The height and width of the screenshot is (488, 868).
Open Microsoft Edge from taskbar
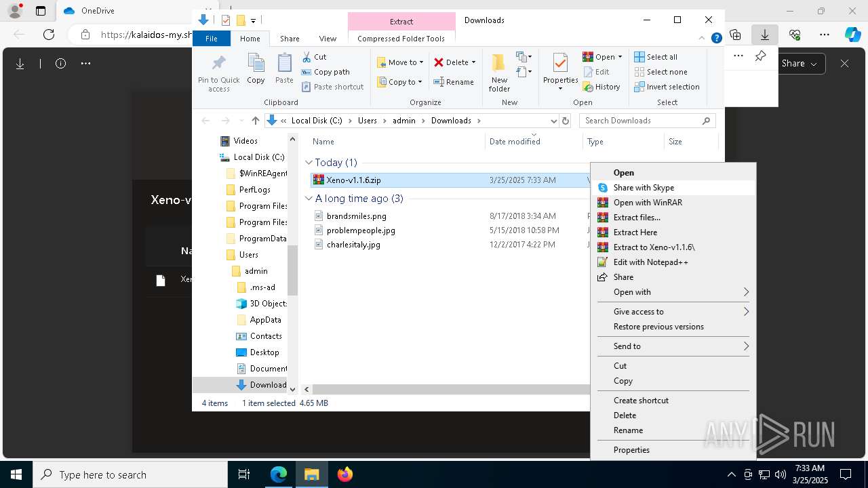(x=279, y=474)
